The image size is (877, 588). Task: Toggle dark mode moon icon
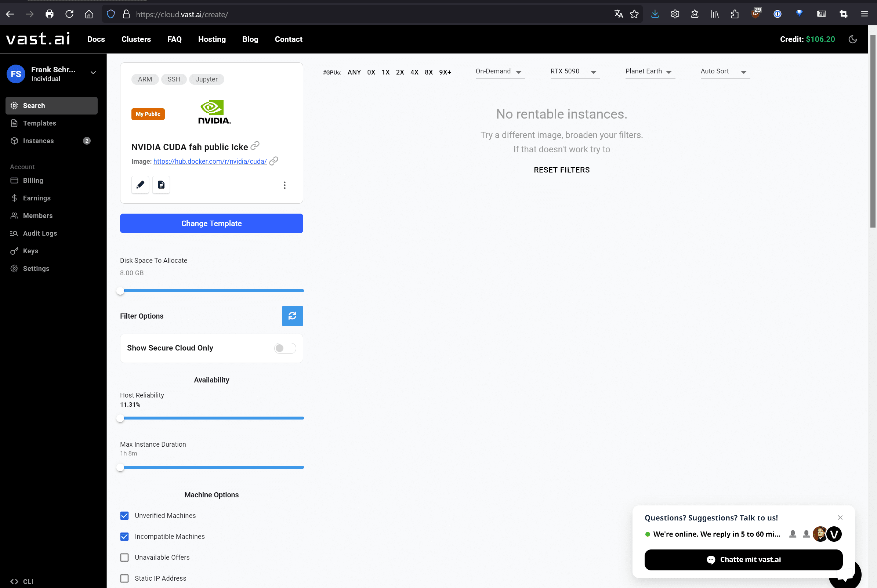coord(852,39)
